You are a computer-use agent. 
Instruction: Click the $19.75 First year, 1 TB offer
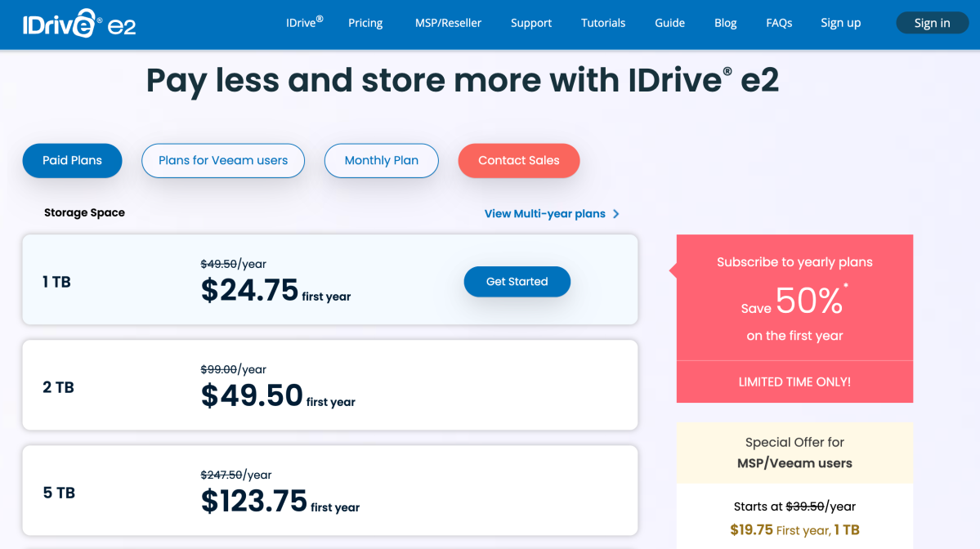794,530
